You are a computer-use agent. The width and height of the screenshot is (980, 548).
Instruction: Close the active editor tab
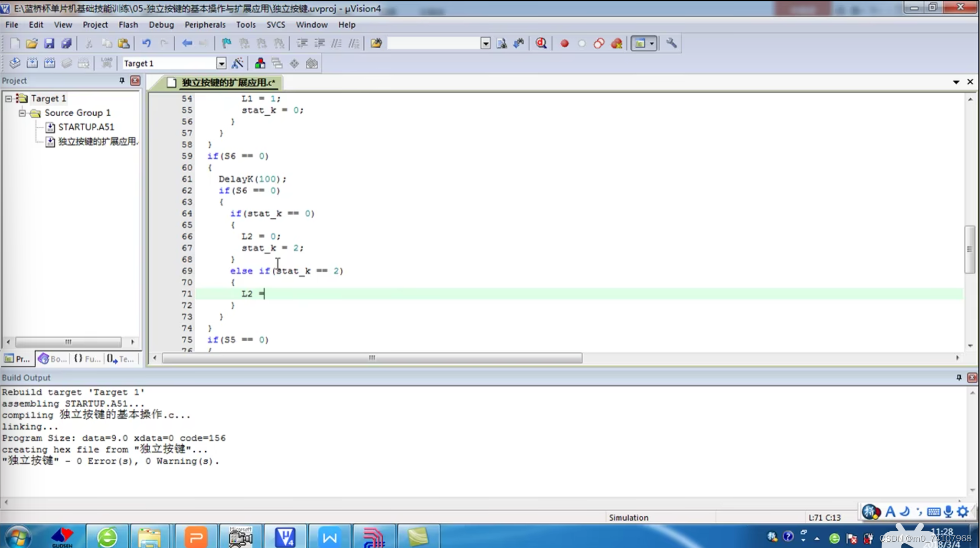tap(970, 82)
